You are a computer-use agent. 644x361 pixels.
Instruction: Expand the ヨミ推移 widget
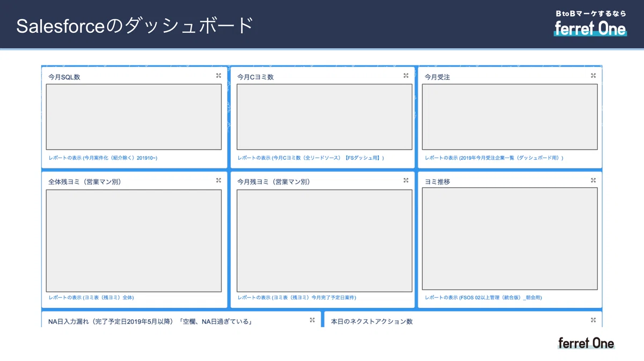point(593,180)
